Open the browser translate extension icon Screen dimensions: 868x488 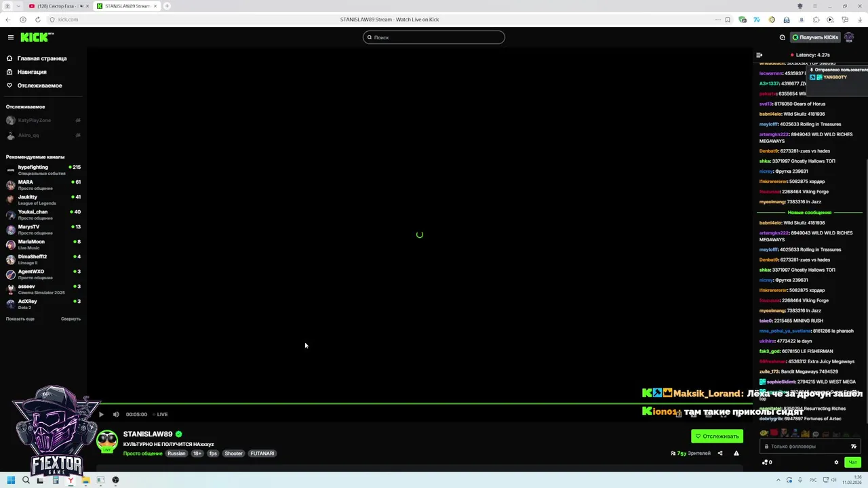(x=757, y=20)
